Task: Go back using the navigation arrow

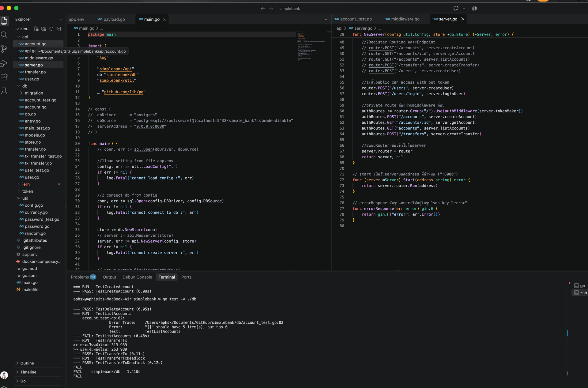Action: pyautogui.click(x=263, y=9)
